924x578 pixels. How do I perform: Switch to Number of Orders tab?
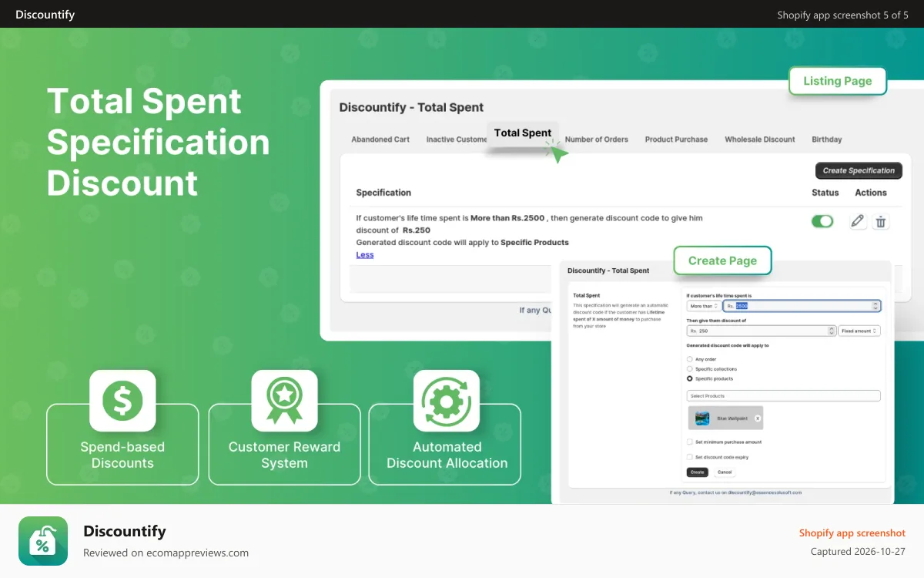pyautogui.click(x=597, y=139)
